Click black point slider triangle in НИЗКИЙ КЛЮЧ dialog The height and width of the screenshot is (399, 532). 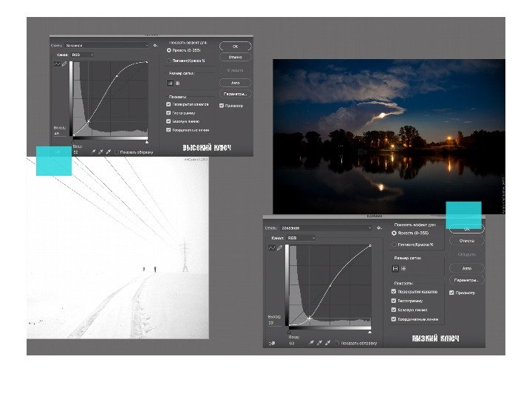tap(289, 332)
